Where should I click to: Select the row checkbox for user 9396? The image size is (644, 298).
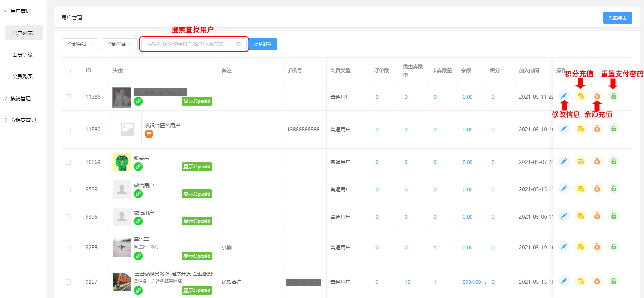tap(68, 217)
